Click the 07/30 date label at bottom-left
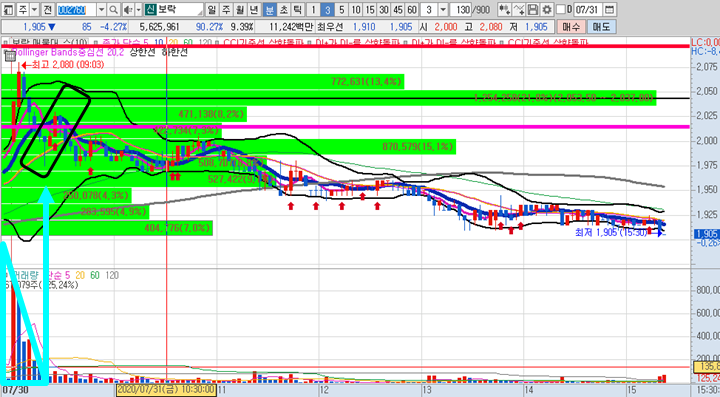 coord(15,390)
